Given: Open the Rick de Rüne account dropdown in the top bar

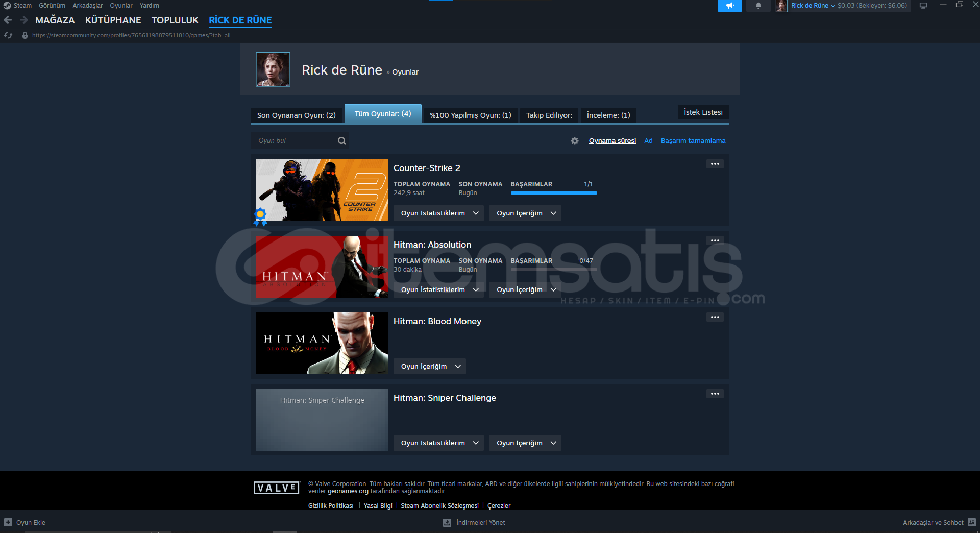Looking at the screenshot, I should coord(813,6).
